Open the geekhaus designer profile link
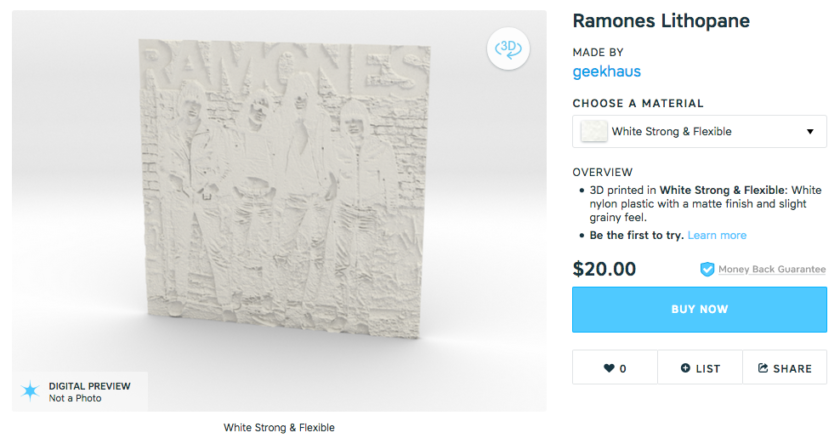This screenshot has height=444, width=840. [x=606, y=72]
